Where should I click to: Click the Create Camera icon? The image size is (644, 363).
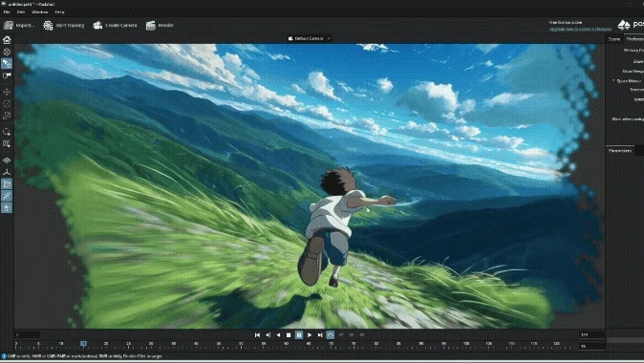pos(97,26)
